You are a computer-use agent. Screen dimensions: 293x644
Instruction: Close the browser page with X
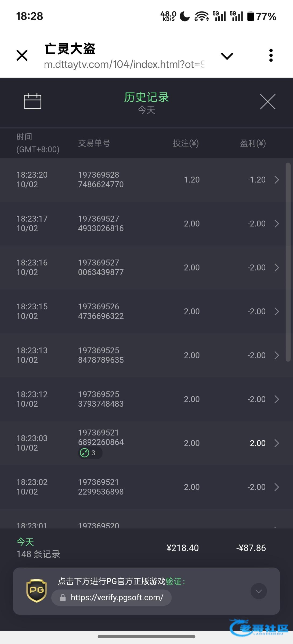[x=22, y=55]
